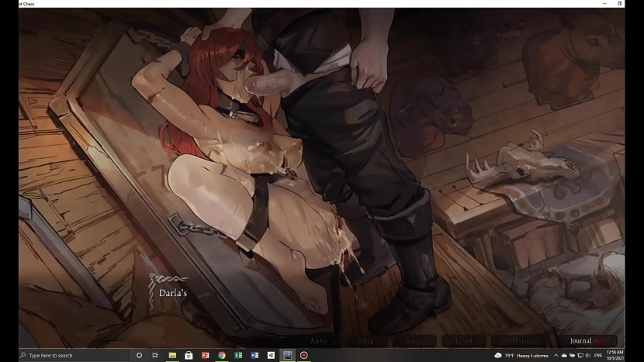
Task: Toggle the volume icon in system tray
Action: click(x=588, y=355)
